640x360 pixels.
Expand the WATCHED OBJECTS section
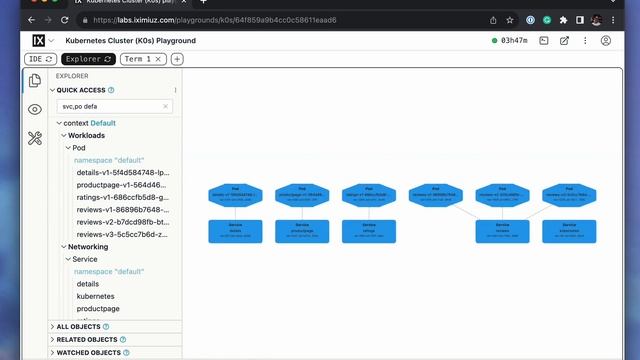(x=52, y=353)
